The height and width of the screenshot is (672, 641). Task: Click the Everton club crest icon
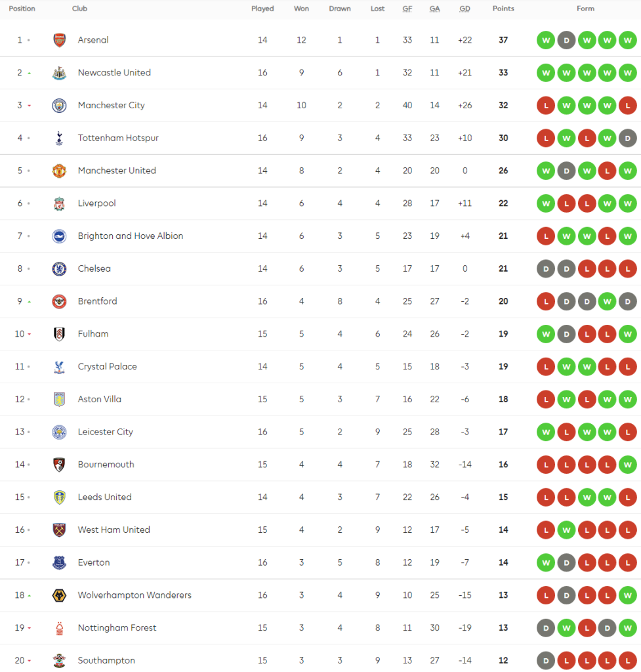pos(60,562)
